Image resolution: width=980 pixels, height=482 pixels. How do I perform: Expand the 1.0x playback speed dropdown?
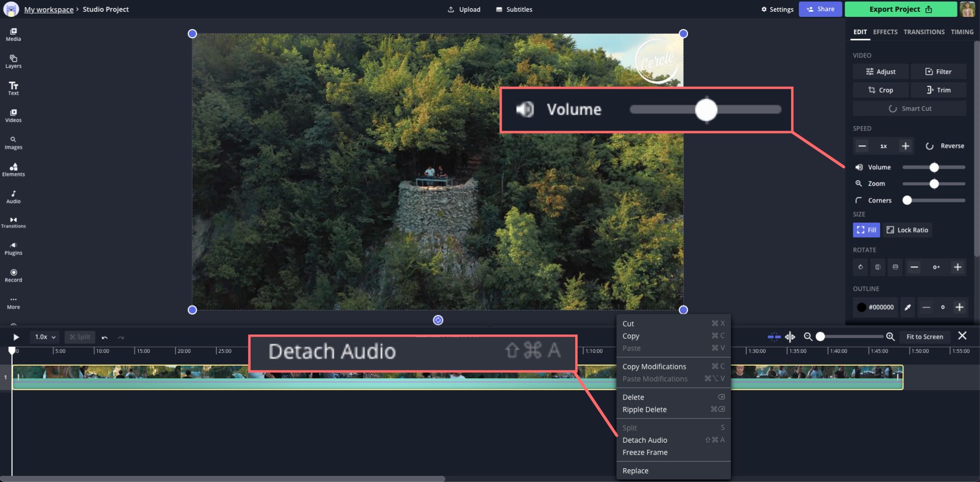click(45, 337)
